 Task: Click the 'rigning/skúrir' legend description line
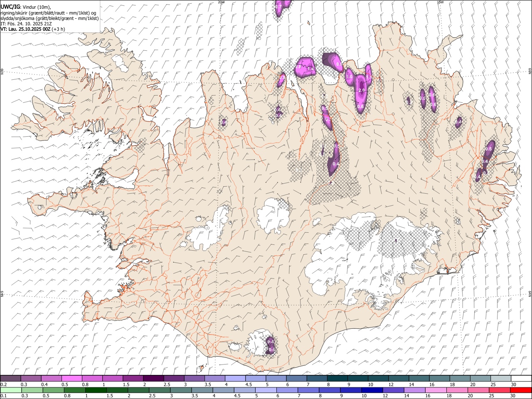[48, 13]
